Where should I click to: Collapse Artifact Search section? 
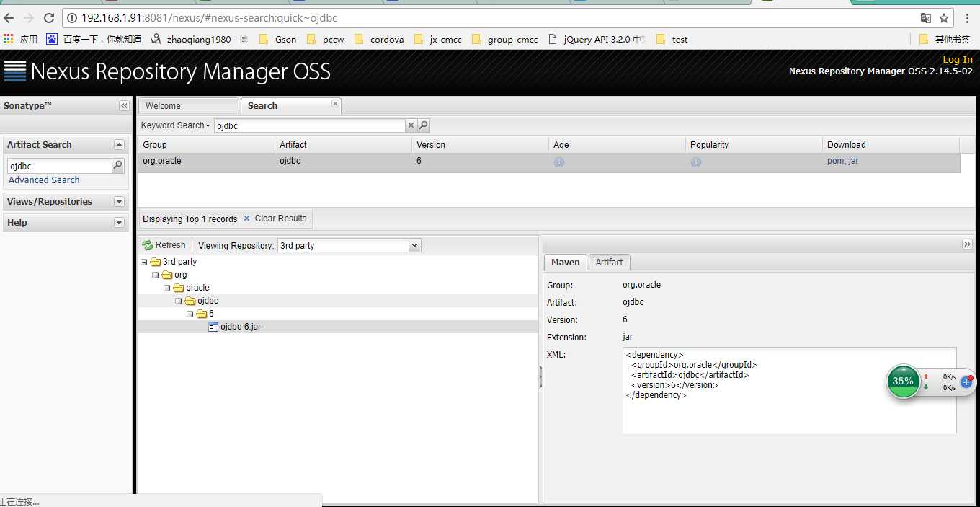click(120, 145)
